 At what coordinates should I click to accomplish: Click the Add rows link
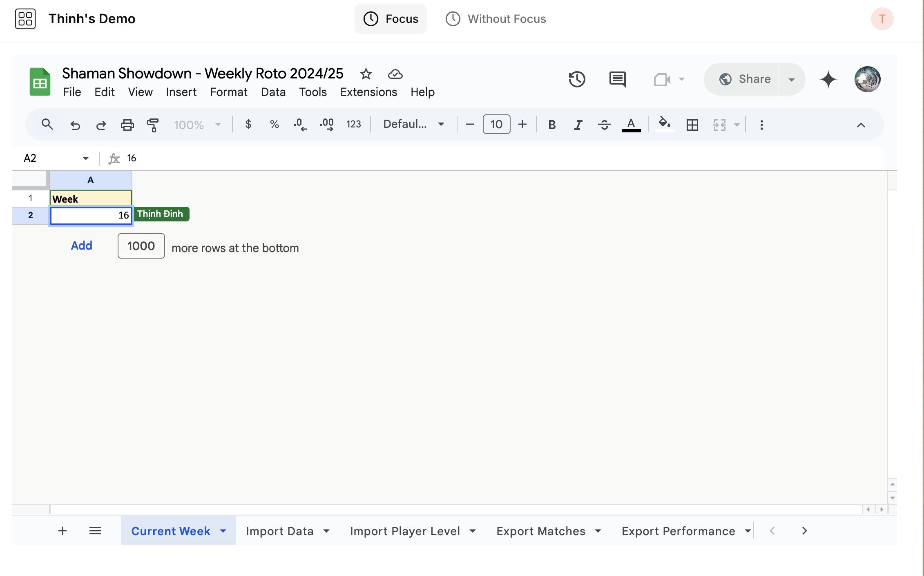tap(82, 246)
